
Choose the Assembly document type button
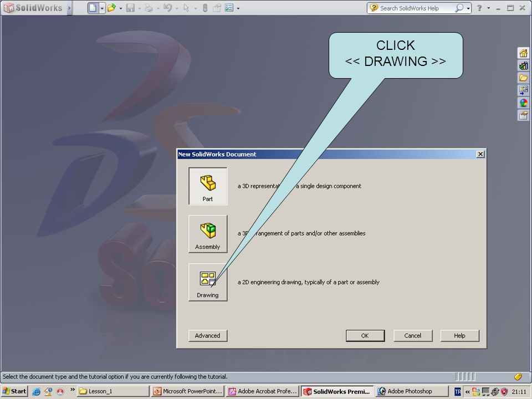(208, 234)
